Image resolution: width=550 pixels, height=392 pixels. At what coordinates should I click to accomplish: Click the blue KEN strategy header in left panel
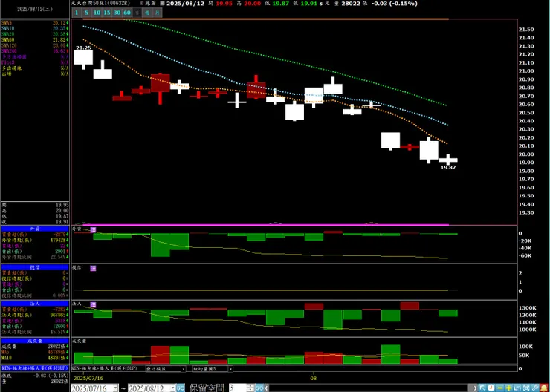click(x=35, y=368)
